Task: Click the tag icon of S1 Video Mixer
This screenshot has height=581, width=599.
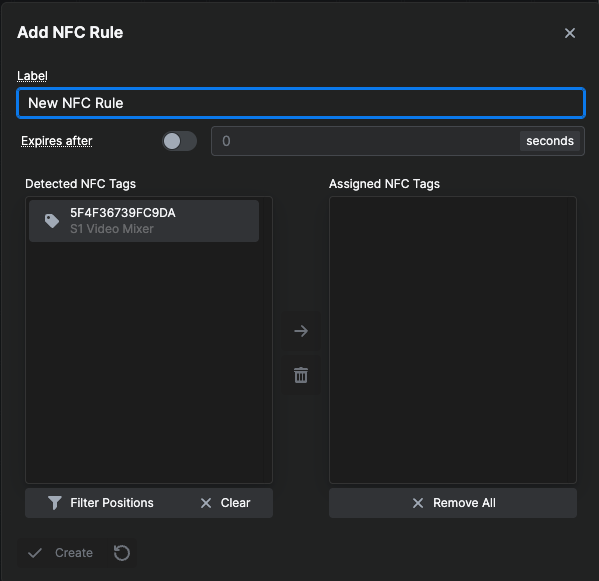Action: pyautogui.click(x=52, y=221)
